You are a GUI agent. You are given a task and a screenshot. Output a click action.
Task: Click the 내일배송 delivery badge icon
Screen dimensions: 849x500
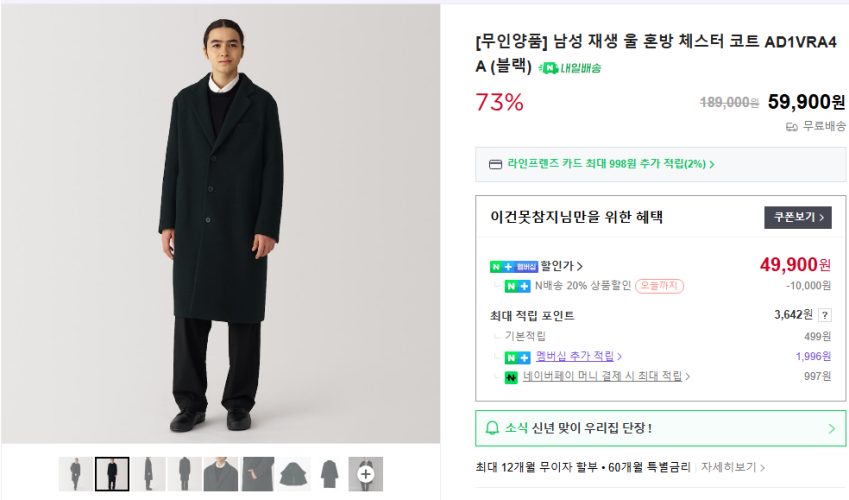click(x=547, y=68)
